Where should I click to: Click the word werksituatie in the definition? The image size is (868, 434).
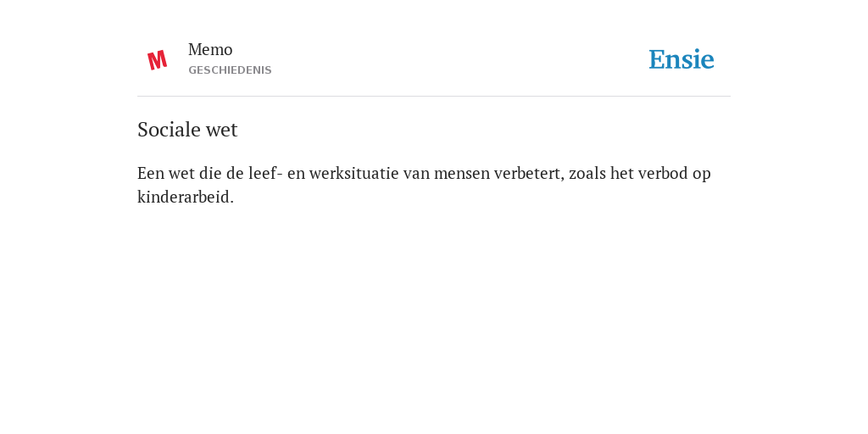click(x=353, y=173)
